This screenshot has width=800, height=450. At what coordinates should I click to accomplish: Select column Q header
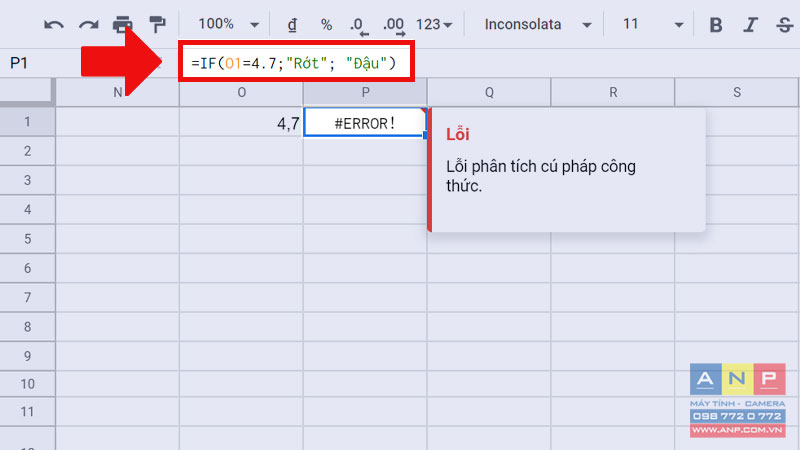[x=489, y=92]
